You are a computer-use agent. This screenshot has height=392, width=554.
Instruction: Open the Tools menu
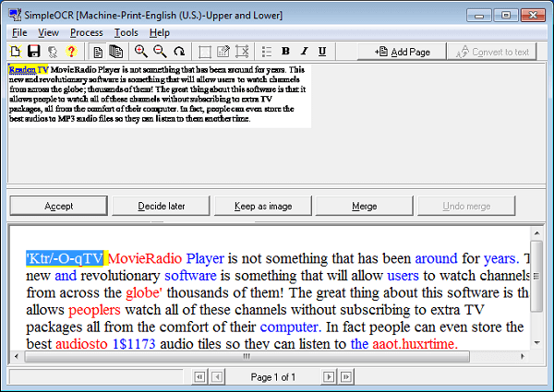[126, 33]
